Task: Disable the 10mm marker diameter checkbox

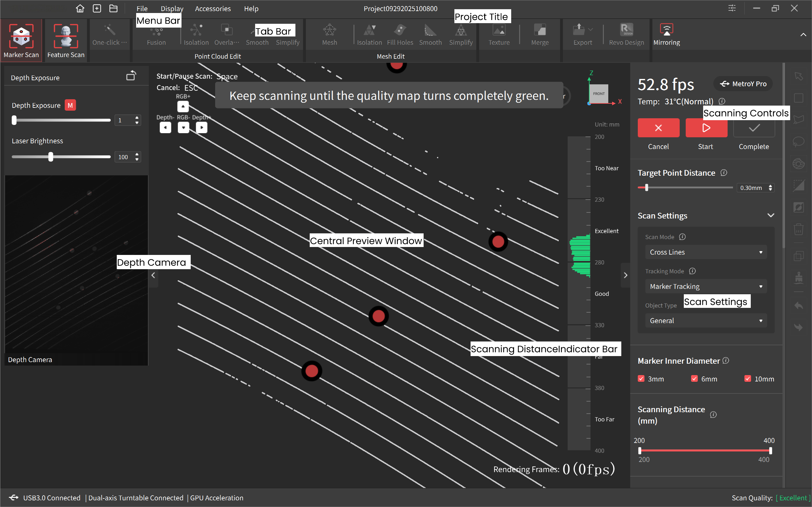Action: 748,379
